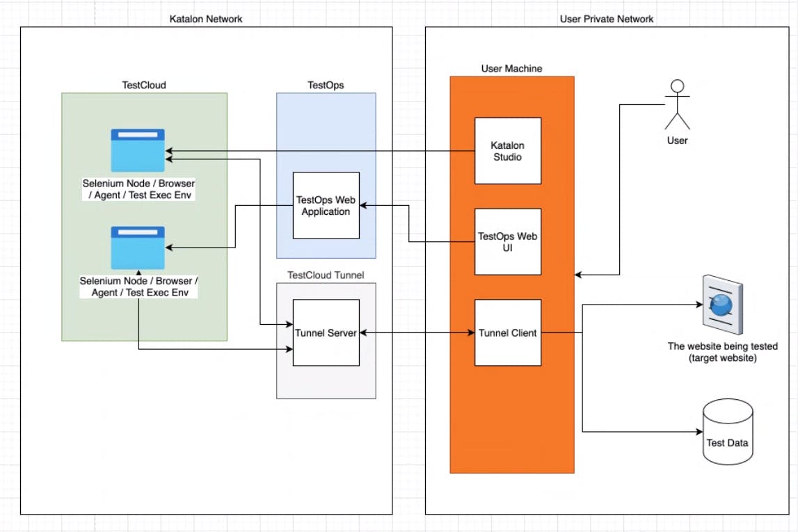This screenshot has width=798, height=532.
Task: Select the TestOps Web UI box
Action: pos(507,241)
